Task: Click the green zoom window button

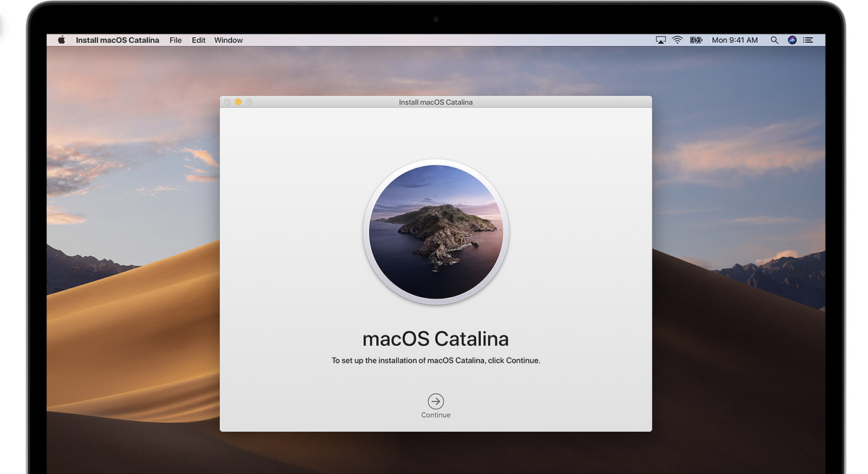Action: click(x=249, y=102)
